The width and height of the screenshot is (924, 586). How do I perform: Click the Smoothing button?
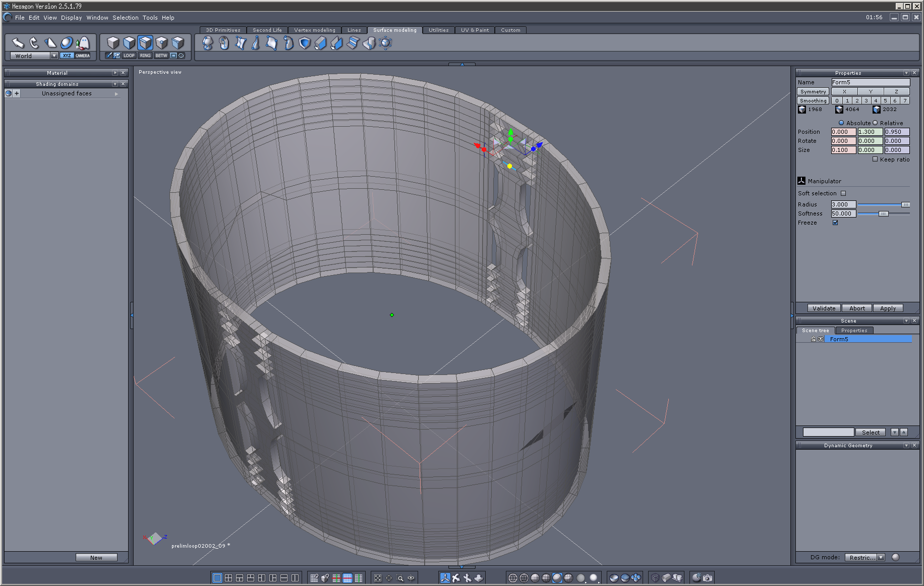click(x=813, y=100)
